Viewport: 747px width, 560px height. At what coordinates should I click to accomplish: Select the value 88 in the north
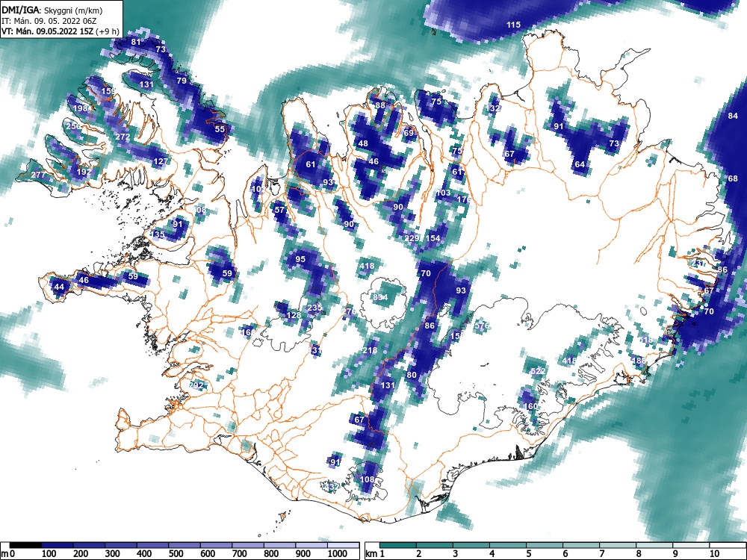tap(379, 105)
